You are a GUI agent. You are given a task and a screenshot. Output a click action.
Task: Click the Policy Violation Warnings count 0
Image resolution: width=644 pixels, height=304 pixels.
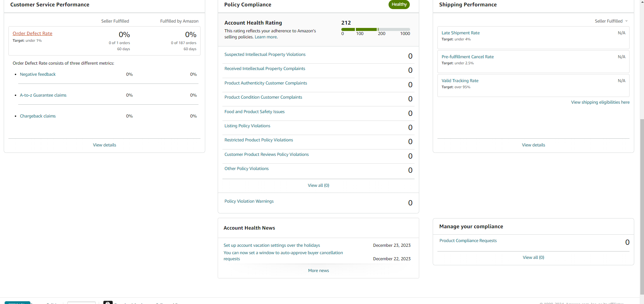pyautogui.click(x=410, y=203)
